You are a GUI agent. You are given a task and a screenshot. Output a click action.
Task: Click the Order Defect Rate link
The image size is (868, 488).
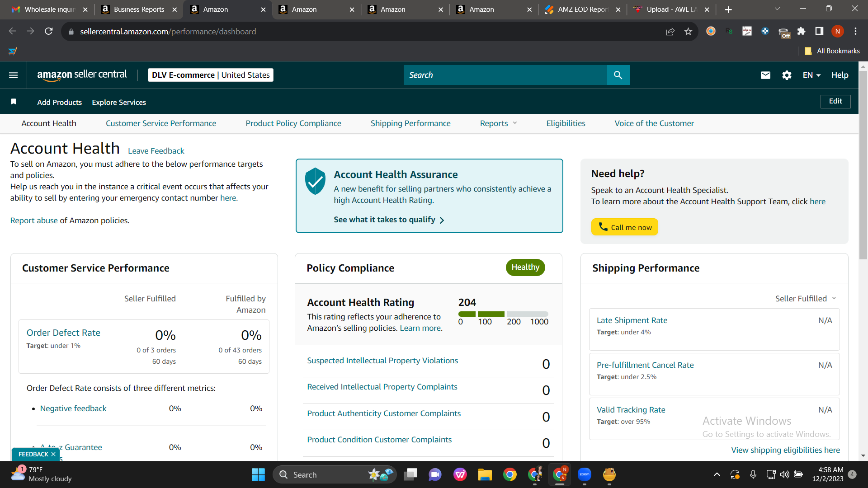63,333
